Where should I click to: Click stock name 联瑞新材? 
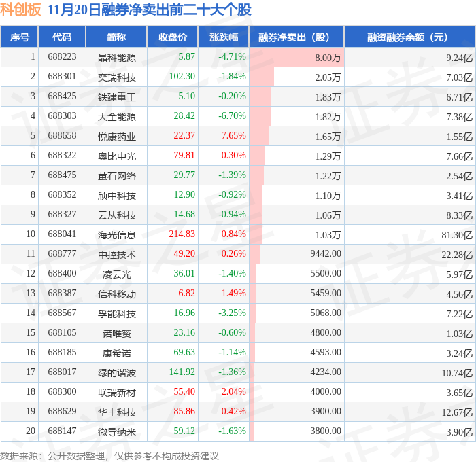pyautogui.click(x=116, y=393)
